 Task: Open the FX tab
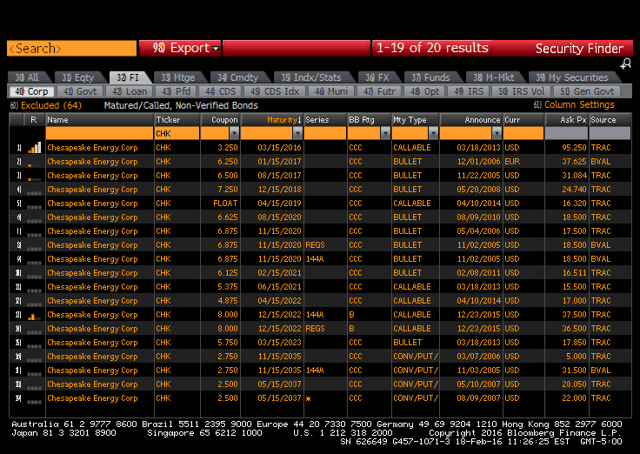(x=378, y=77)
